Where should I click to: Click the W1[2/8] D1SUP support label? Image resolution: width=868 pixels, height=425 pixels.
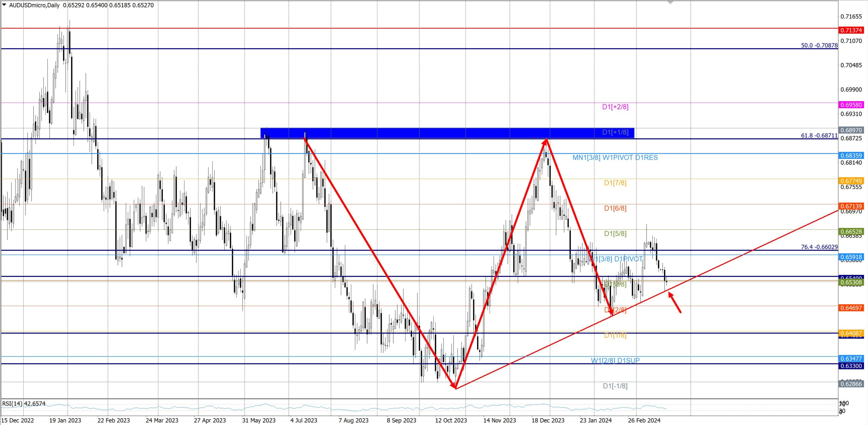(615, 361)
